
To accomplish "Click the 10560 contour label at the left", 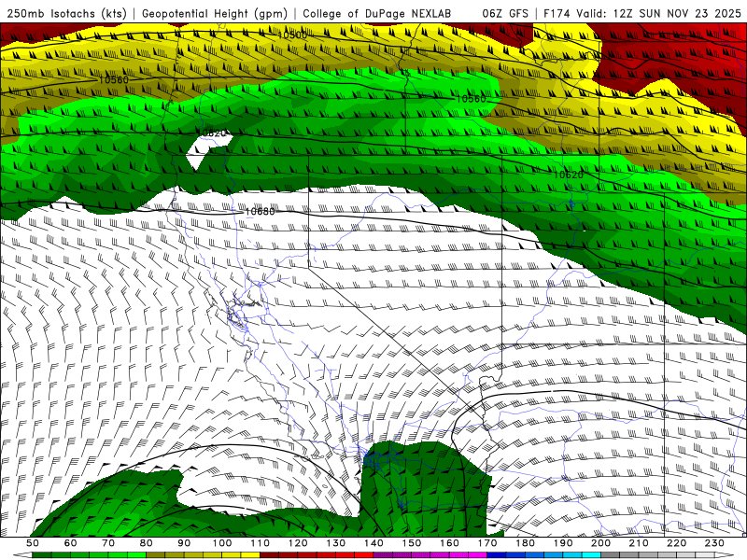I will (113, 80).
